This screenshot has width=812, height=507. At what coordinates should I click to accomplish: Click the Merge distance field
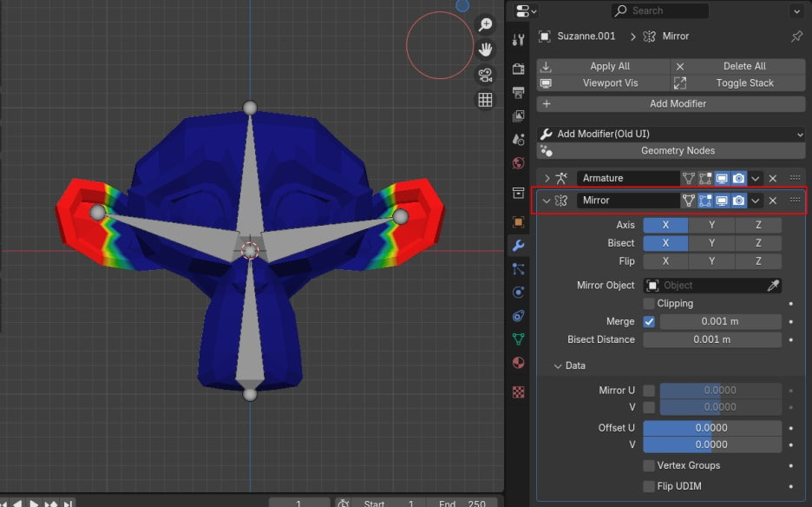pos(720,321)
